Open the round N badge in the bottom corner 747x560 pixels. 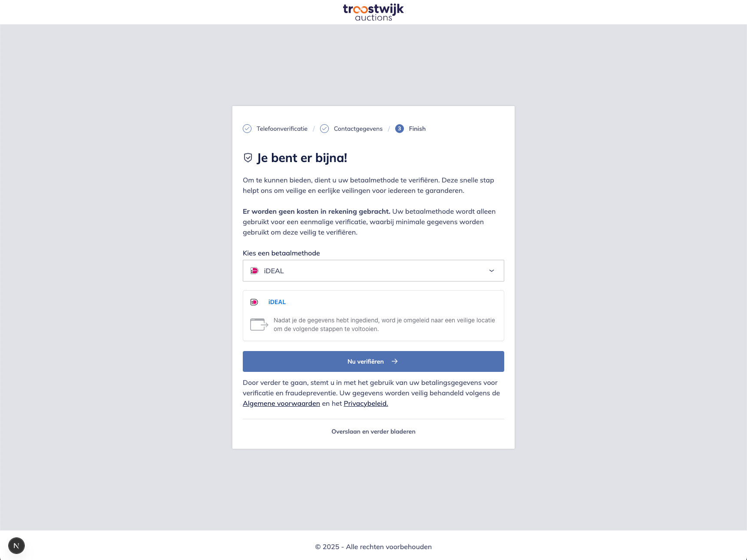click(x=17, y=546)
